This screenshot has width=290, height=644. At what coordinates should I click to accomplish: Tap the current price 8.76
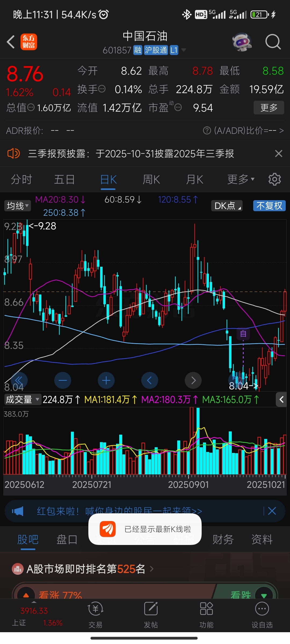(x=25, y=74)
